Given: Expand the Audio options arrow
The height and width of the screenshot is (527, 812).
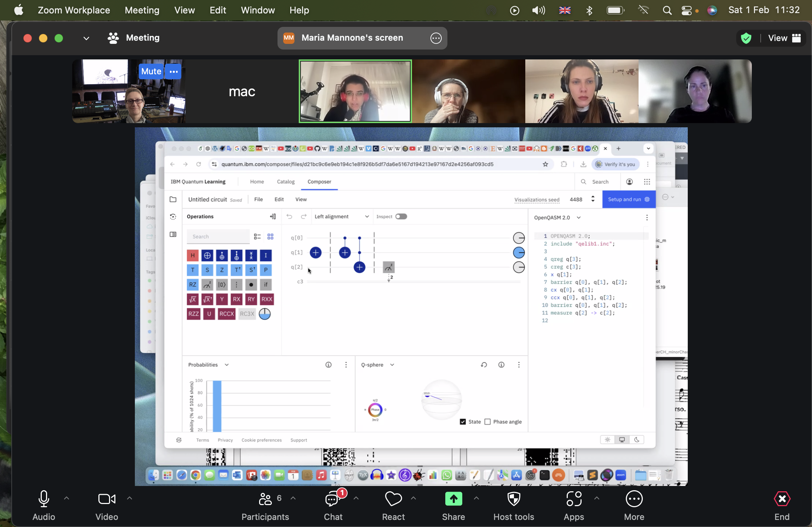Looking at the screenshot, I should pyautogui.click(x=67, y=498).
